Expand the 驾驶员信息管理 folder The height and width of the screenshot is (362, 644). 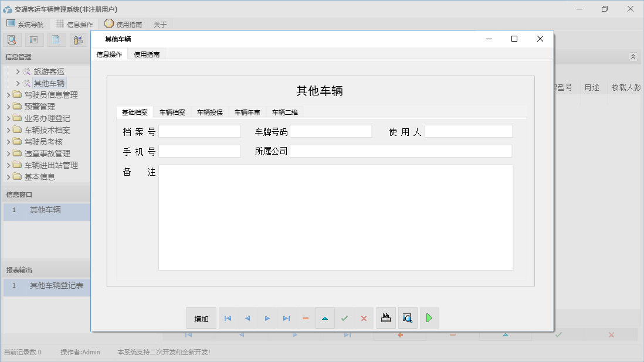coord(8,94)
